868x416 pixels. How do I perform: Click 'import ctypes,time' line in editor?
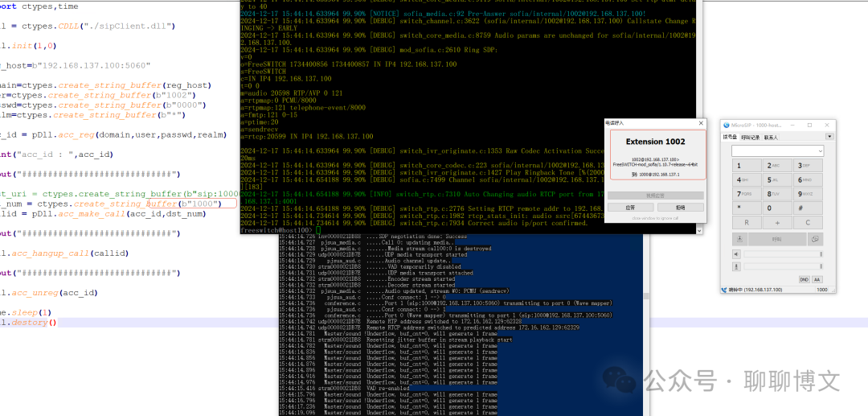tap(39, 6)
